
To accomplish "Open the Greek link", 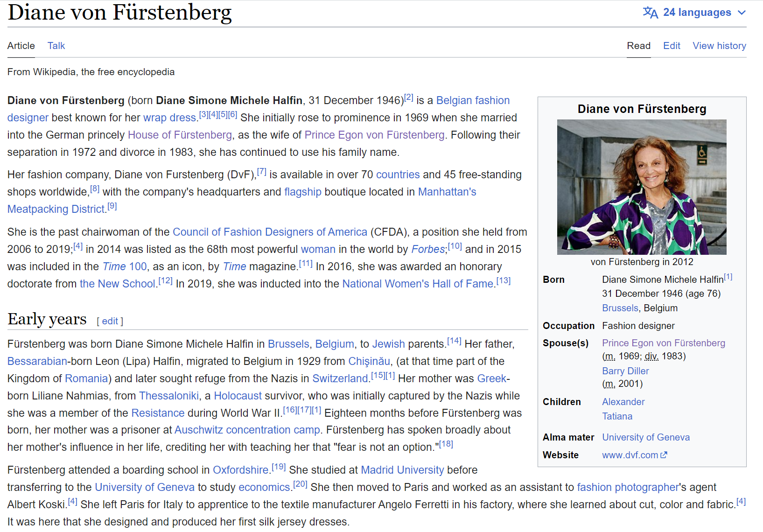I will 491,378.
